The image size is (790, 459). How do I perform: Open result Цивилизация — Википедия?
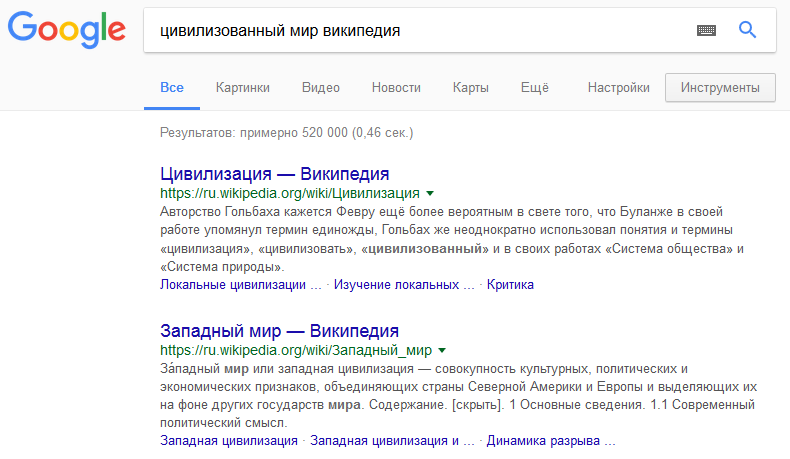coord(275,174)
